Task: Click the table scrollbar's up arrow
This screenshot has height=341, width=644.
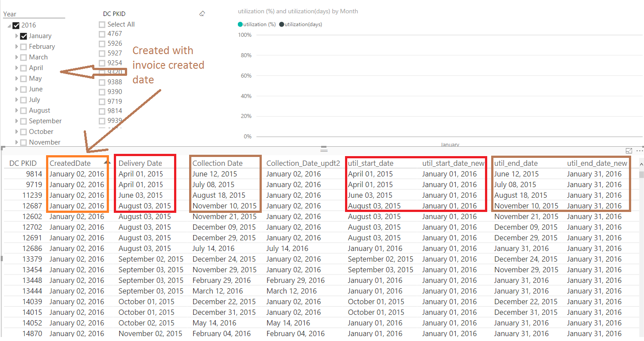Action: pos(641,164)
